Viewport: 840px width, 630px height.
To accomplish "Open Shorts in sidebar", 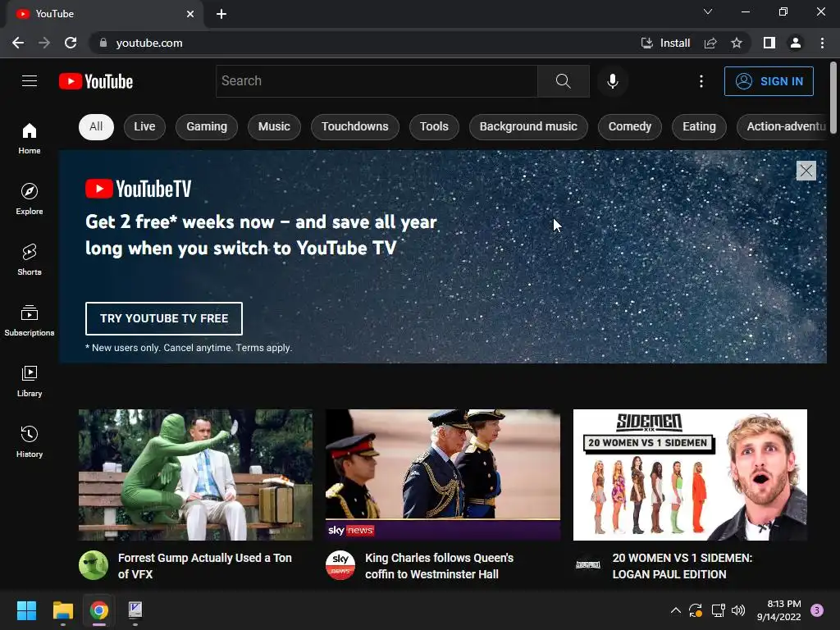I will (x=30, y=260).
